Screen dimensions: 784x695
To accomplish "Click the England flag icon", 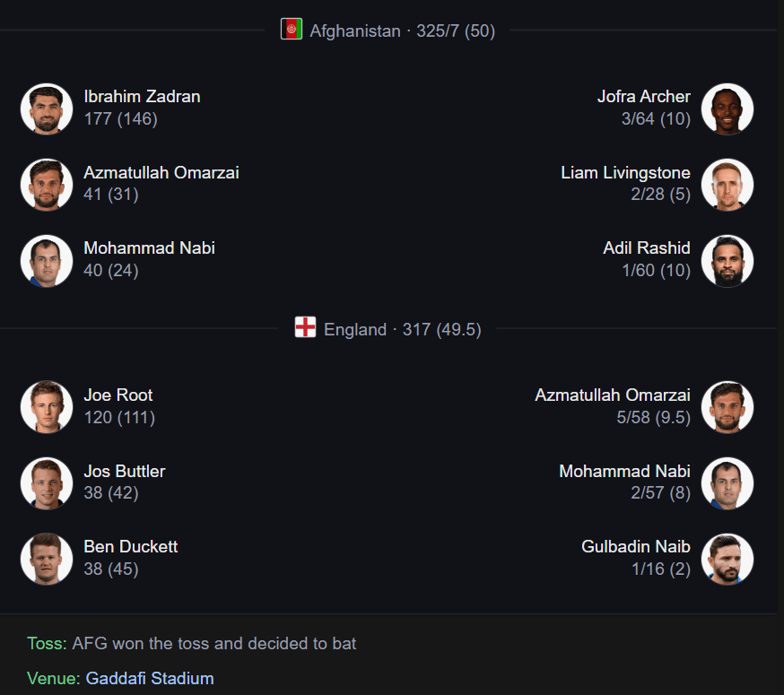I will (x=305, y=328).
